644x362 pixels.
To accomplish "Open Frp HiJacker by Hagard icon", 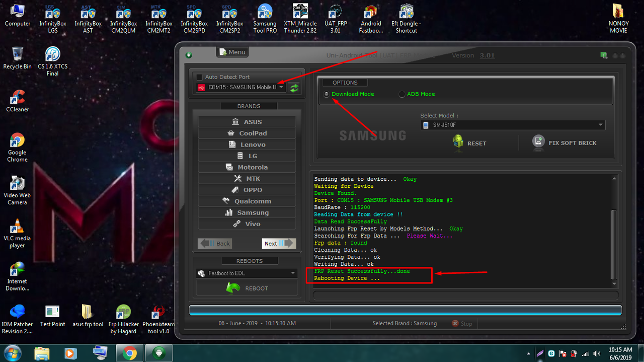I will 123,319.
